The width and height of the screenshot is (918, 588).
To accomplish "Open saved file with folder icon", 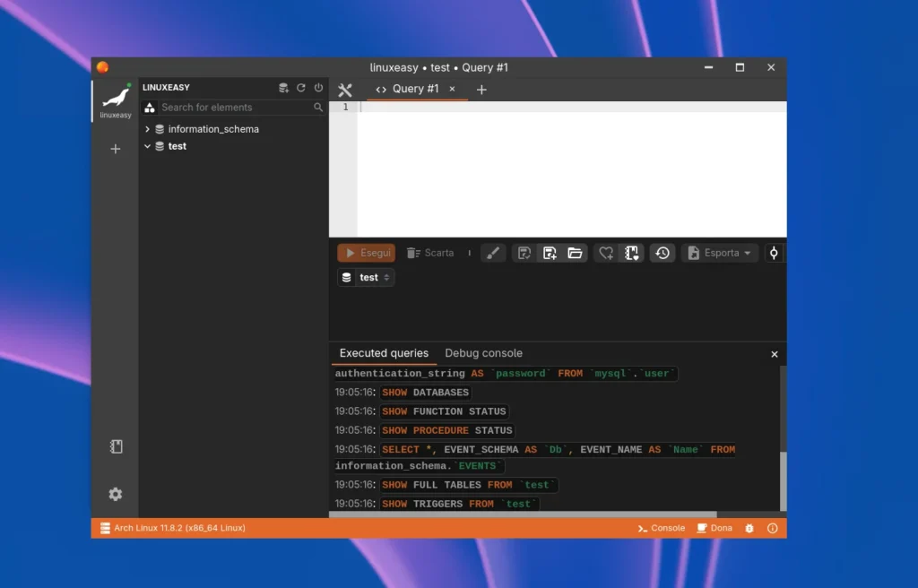I will click(x=576, y=253).
